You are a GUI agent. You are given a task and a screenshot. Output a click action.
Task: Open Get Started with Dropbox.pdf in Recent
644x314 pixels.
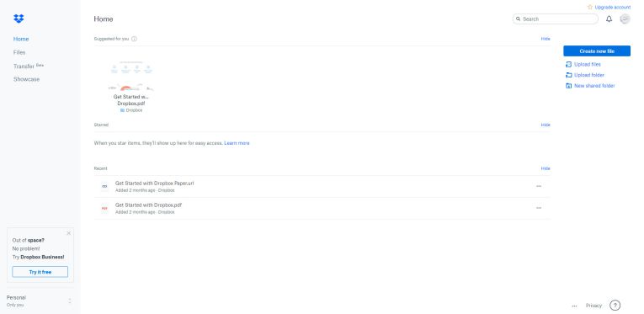click(x=148, y=205)
